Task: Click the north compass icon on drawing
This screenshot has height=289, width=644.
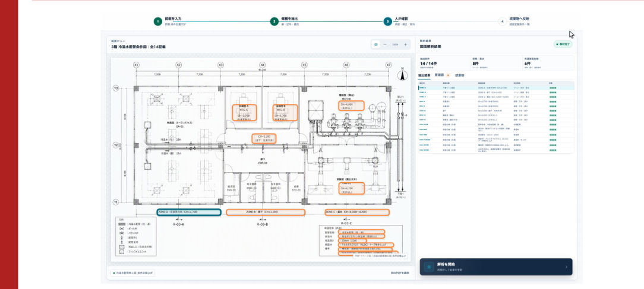Action: [403, 75]
